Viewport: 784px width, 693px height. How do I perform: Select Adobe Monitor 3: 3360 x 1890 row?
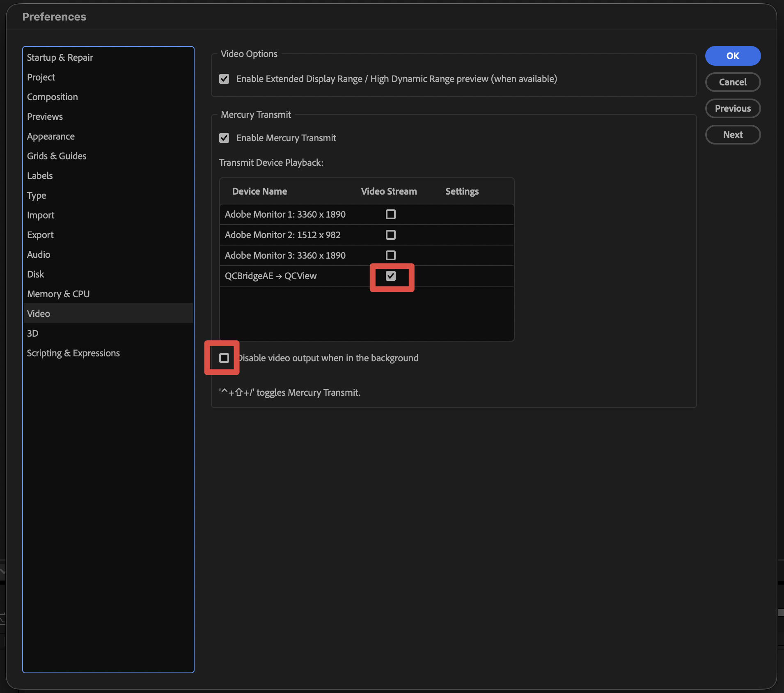367,255
